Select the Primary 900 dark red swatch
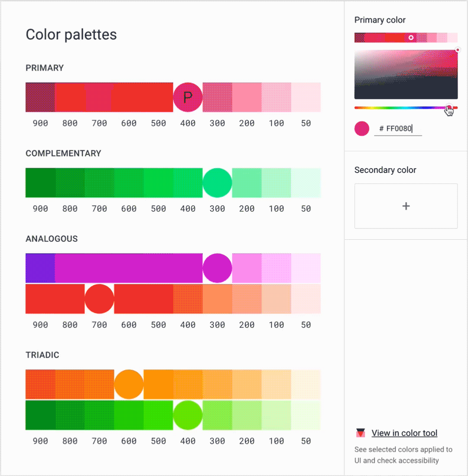The width and height of the screenshot is (468, 476). click(40, 97)
